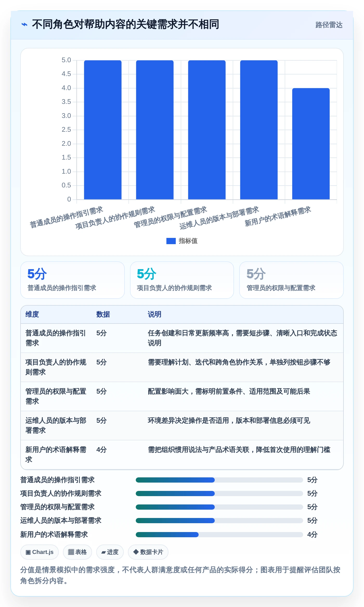Click progress bar for 管理员的权限与配置需求
The width and height of the screenshot is (364, 607).
coord(219,507)
